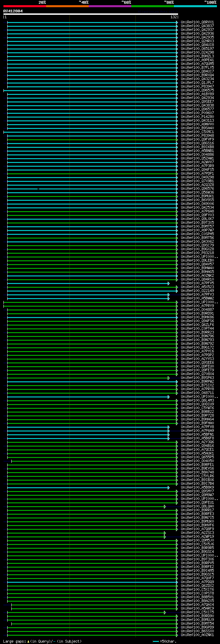Open hit UniRef100_P83218
Image resolution: width=220 pixels, height=644 pixels.
click(x=197, y=253)
